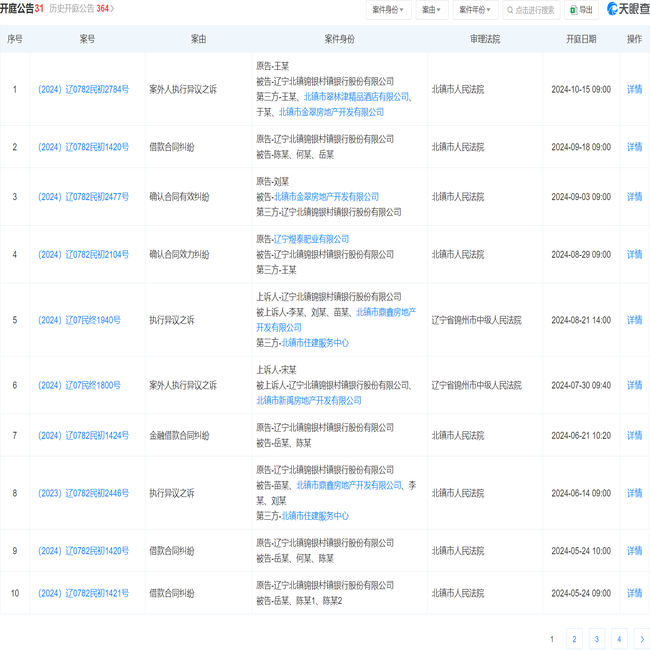
Task: View 详情 for row 10
Action: tap(634, 593)
